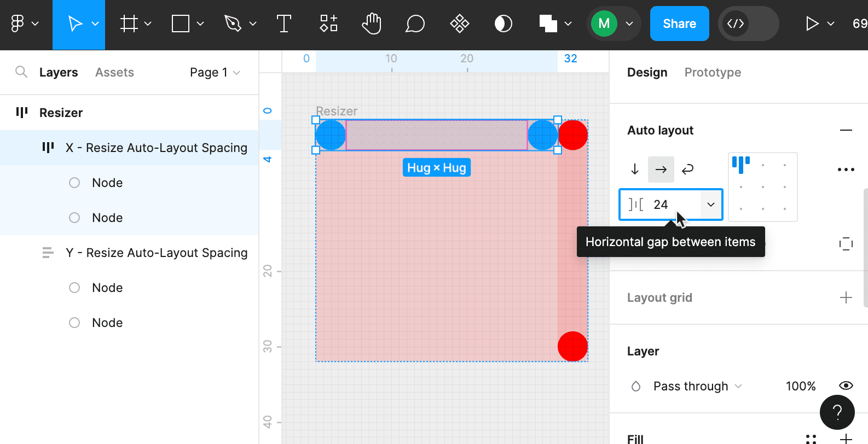Open fill styles dots icon
The image size is (868, 444).
click(811, 439)
